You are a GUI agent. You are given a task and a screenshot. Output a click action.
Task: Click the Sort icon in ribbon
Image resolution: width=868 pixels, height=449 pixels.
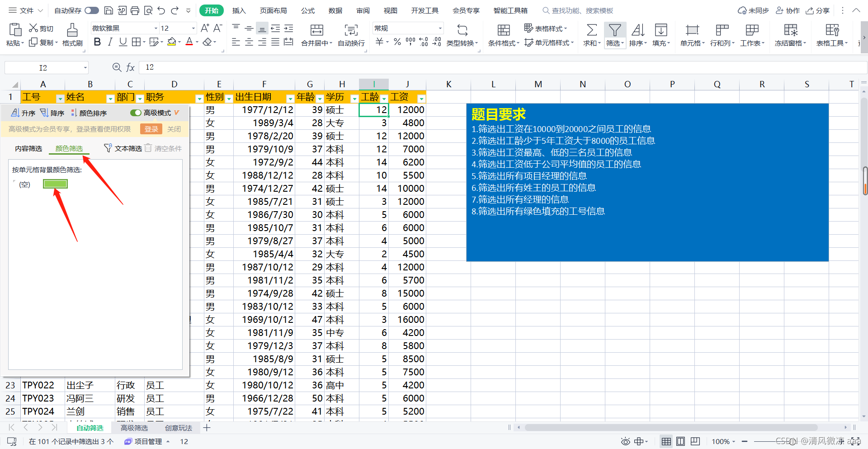(638, 30)
